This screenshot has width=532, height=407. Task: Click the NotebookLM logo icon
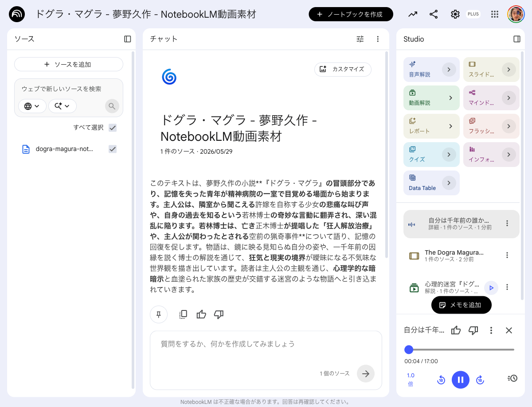click(17, 14)
